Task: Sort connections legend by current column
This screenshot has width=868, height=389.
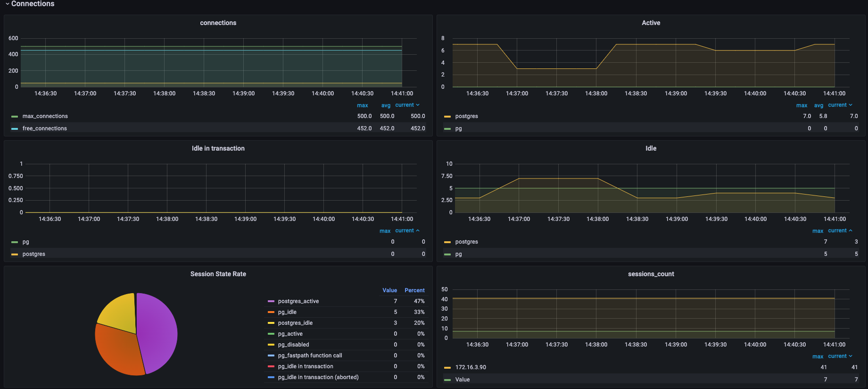Action: 407,105
